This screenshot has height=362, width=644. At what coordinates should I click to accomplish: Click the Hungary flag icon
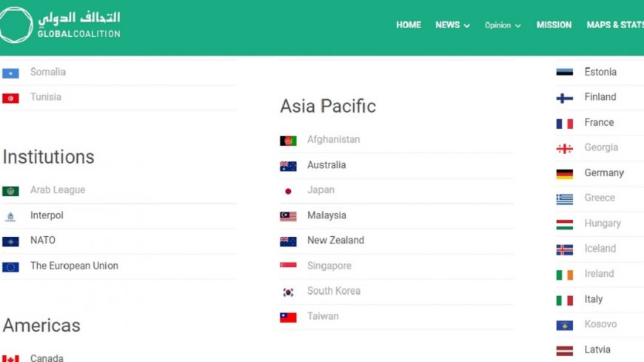pos(565,225)
